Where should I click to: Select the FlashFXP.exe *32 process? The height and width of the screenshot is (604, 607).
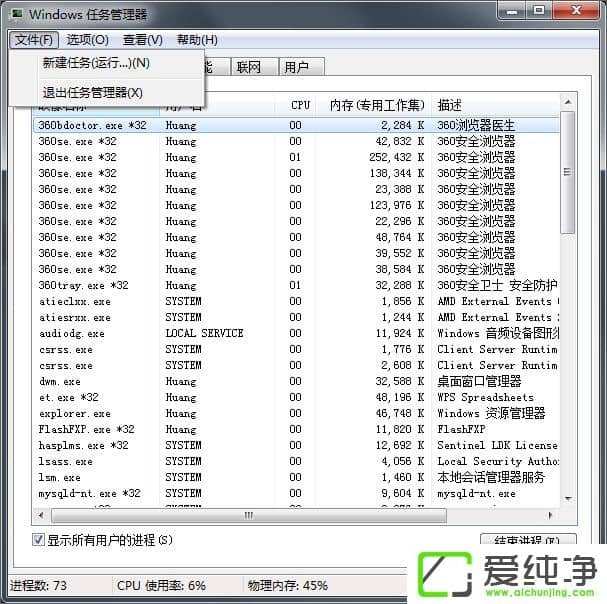(x=297, y=429)
